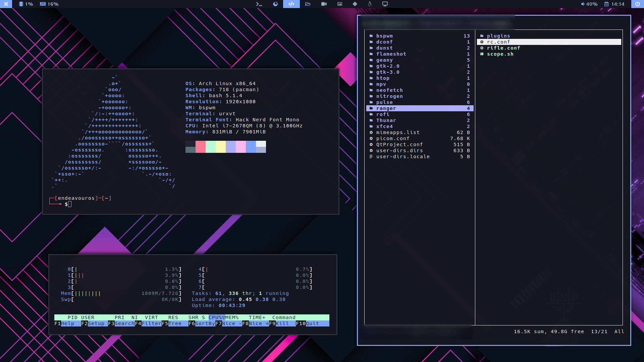Select the xfce4 folder in ranger
The image size is (644, 362).
click(420, 126)
